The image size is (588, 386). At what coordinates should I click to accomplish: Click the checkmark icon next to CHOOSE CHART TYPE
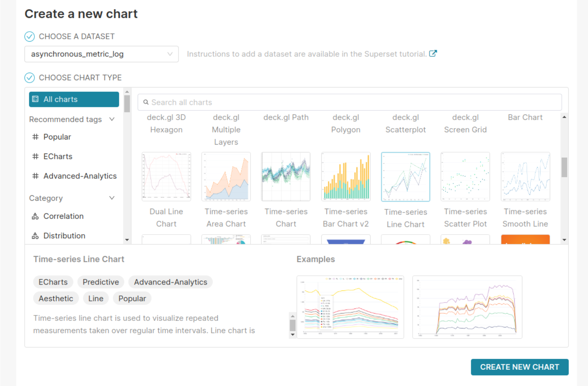pyautogui.click(x=29, y=78)
